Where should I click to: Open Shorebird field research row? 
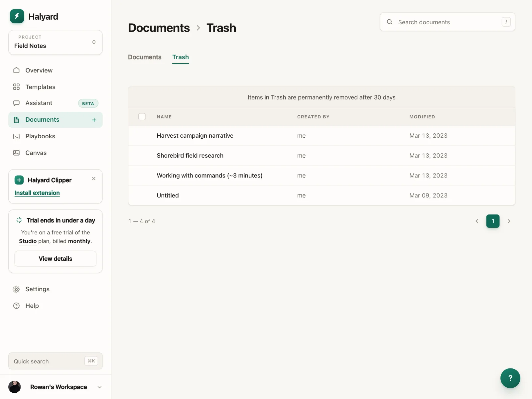pyautogui.click(x=322, y=156)
